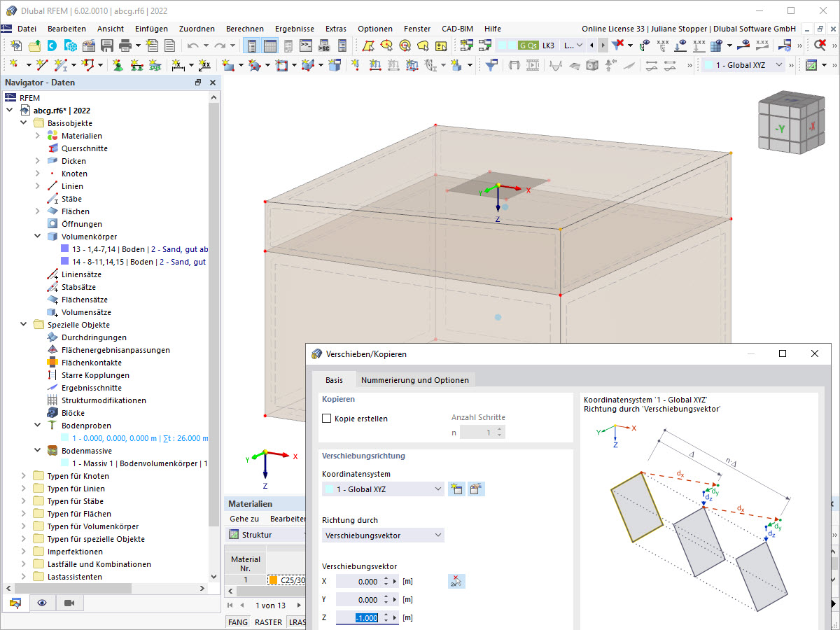Select solid '13 - 1,4-7,14 | Boden'

coord(134,249)
